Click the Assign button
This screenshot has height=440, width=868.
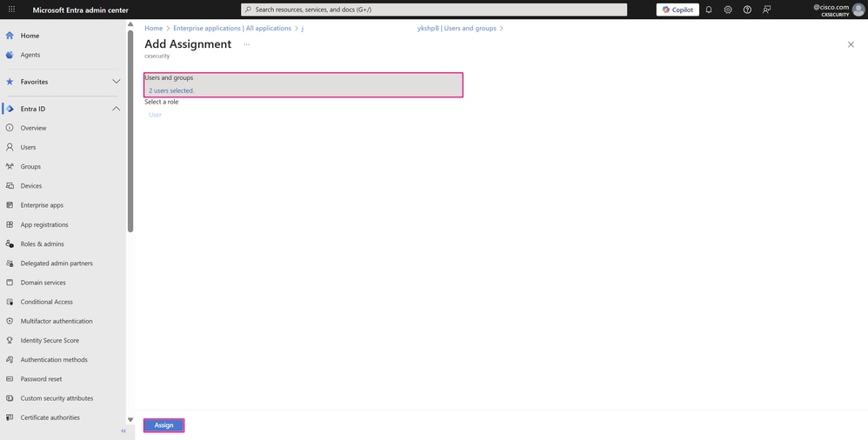click(x=164, y=425)
